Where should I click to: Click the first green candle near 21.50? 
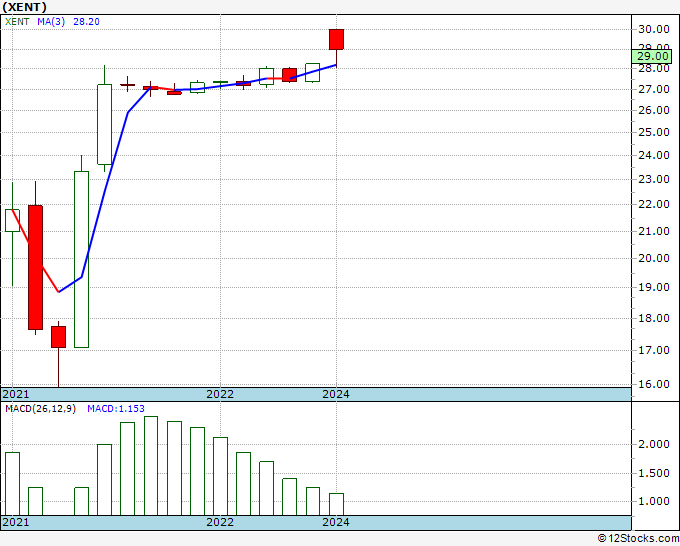point(12,220)
